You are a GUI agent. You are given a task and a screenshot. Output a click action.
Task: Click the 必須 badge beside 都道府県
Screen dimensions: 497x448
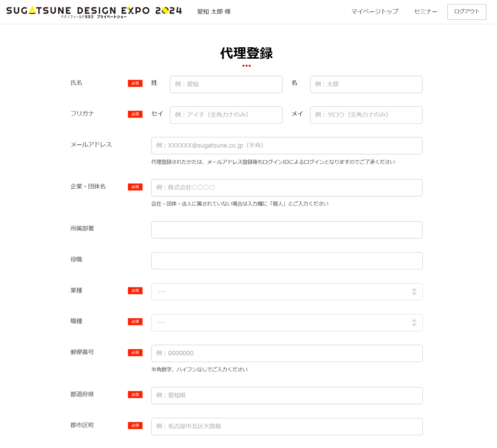[x=135, y=394]
